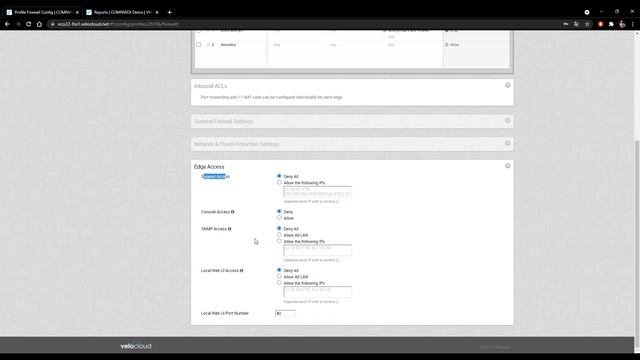Select Deny for Console Access
The width and height of the screenshot is (640, 360).
(x=279, y=211)
